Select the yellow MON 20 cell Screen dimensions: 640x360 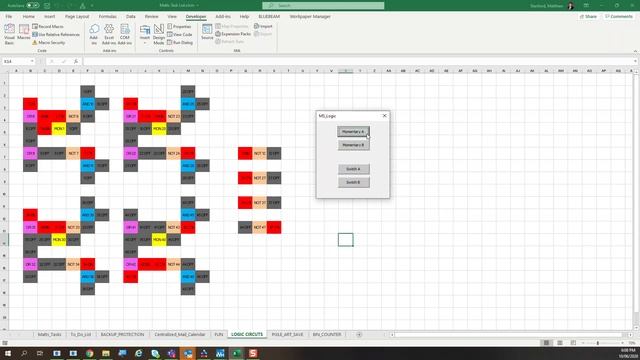(159, 129)
